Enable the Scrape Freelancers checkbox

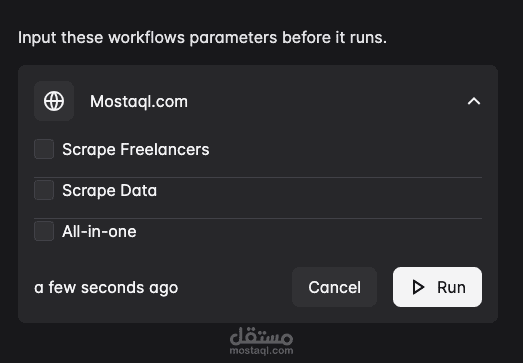click(x=44, y=149)
